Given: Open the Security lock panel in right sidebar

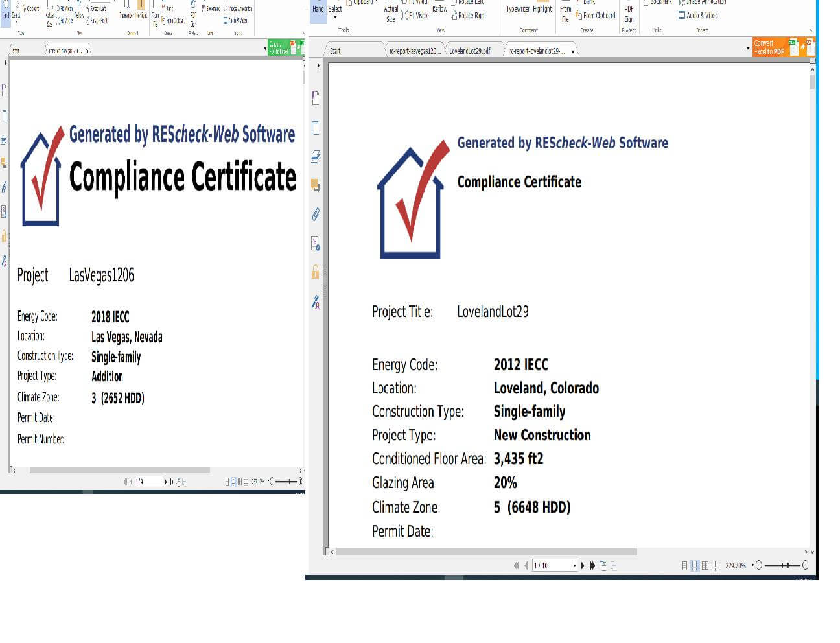Looking at the screenshot, I should [x=316, y=272].
